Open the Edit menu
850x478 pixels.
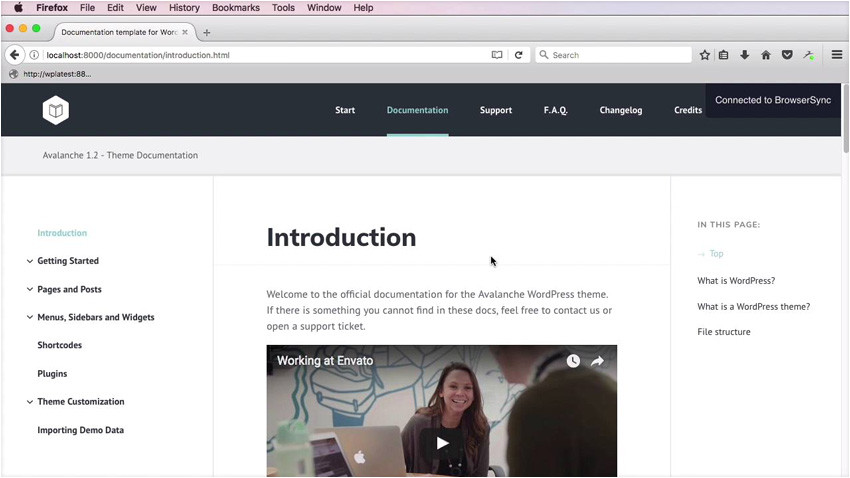tap(115, 8)
